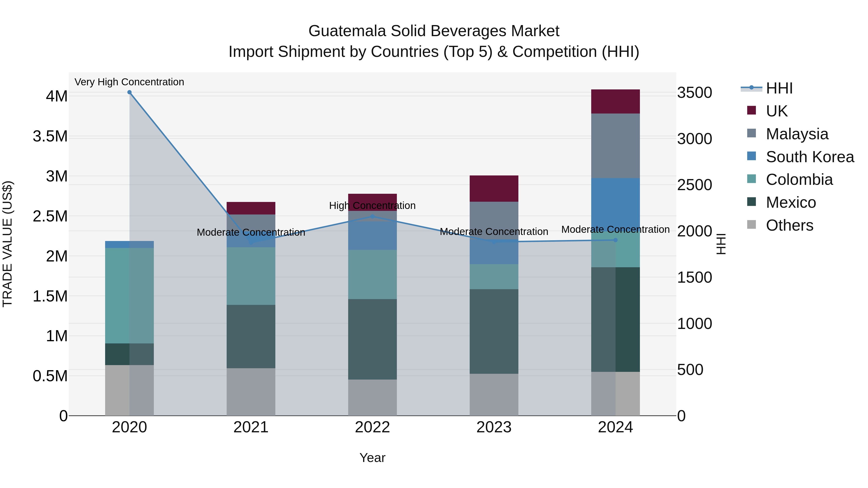Click the 2023 HHI data point
The height and width of the screenshot is (488, 868).
(494, 242)
